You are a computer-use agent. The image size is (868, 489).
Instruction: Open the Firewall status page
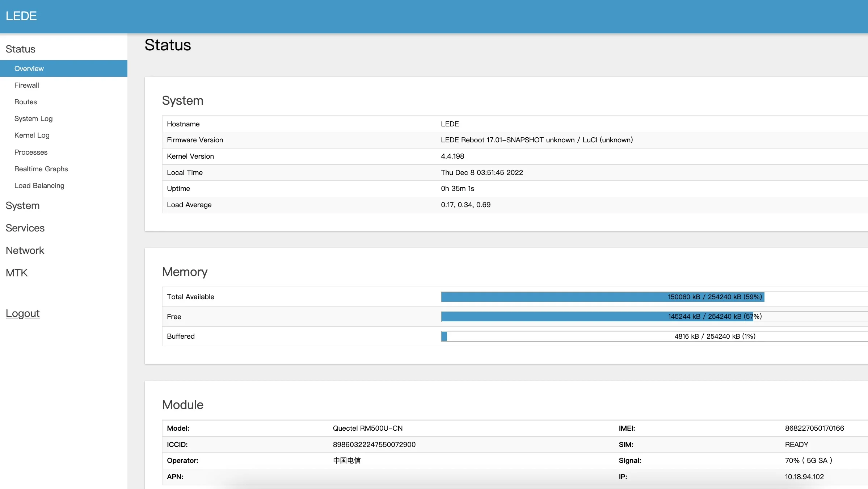coord(26,85)
